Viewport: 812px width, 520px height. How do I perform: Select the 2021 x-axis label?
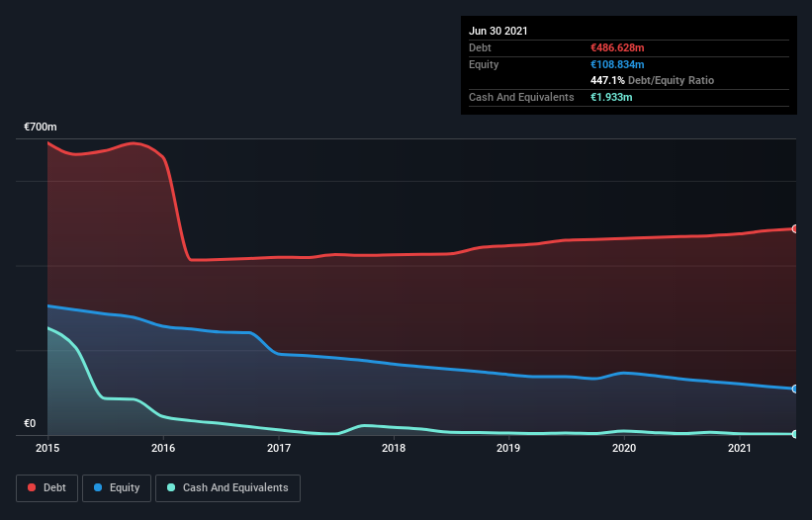click(x=740, y=448)
